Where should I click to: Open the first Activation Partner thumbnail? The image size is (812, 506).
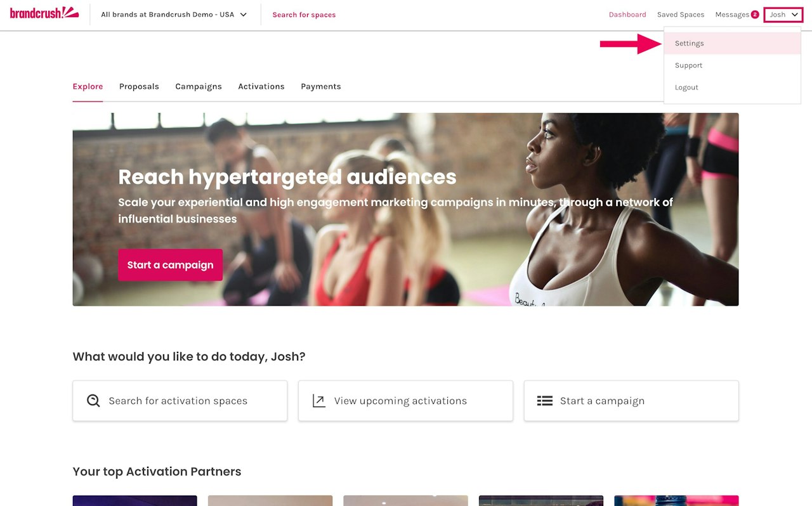coord(134,500)
